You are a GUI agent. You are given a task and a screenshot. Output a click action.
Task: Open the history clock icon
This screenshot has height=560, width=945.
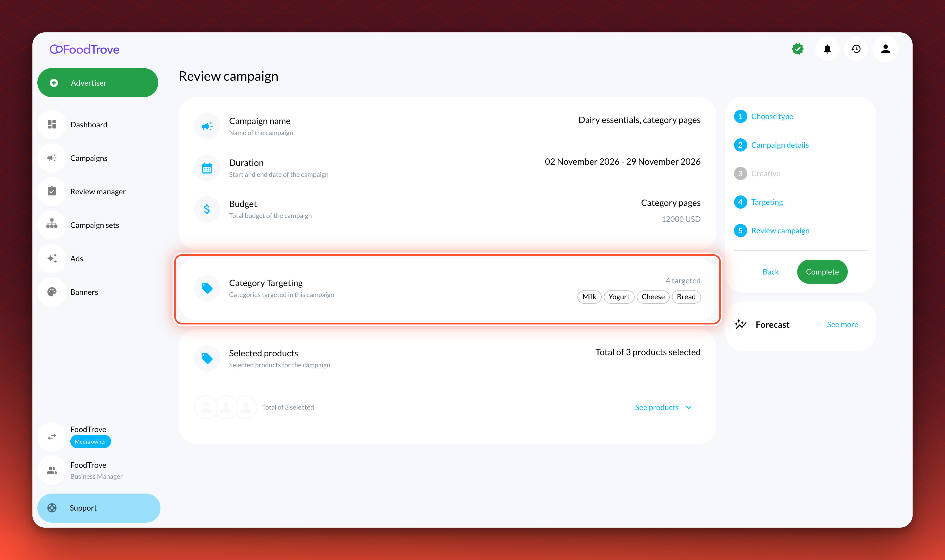coord(856,49)
